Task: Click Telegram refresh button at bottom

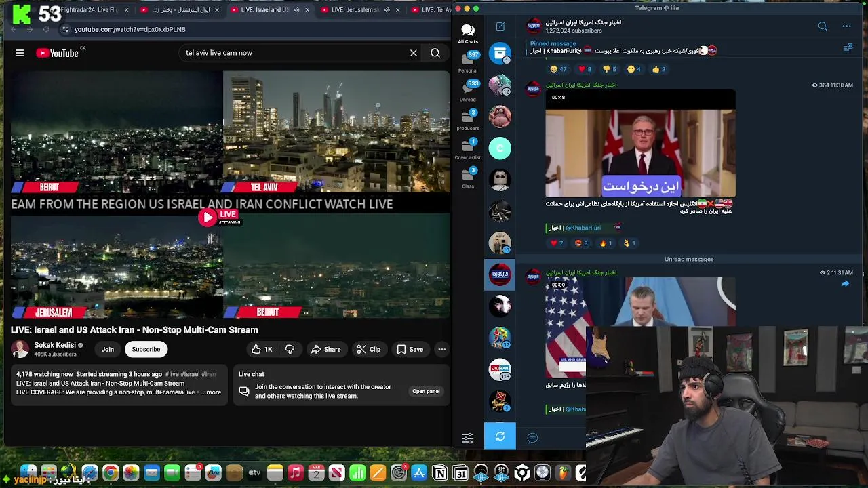Action: click(x=500, y=436)
